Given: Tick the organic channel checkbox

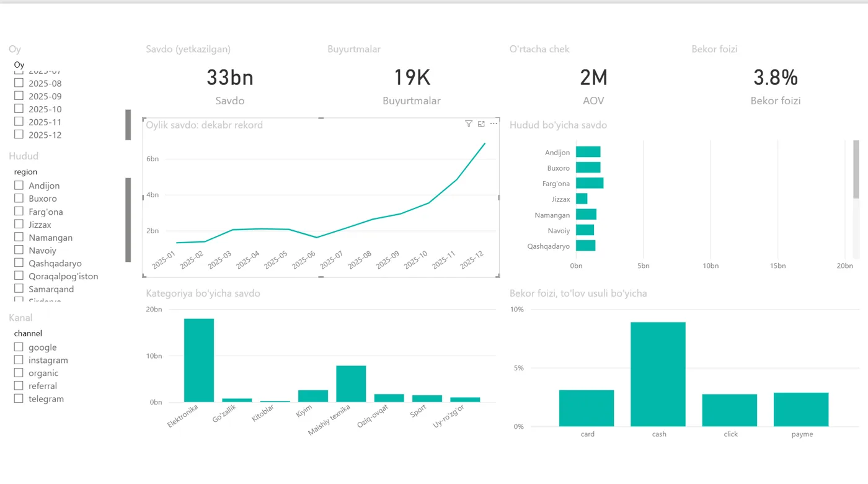Looking at the screenshot, I should coord(19,373).
